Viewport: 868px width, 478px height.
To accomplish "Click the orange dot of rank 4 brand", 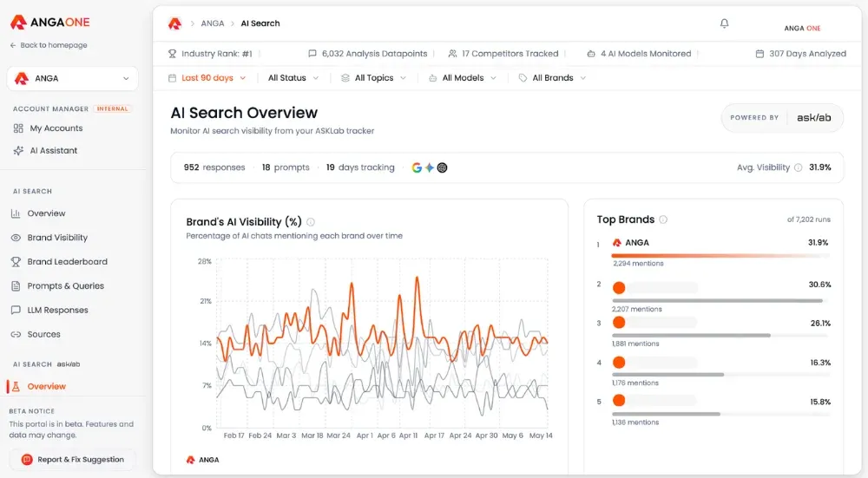I will click(x=619, y=363).
